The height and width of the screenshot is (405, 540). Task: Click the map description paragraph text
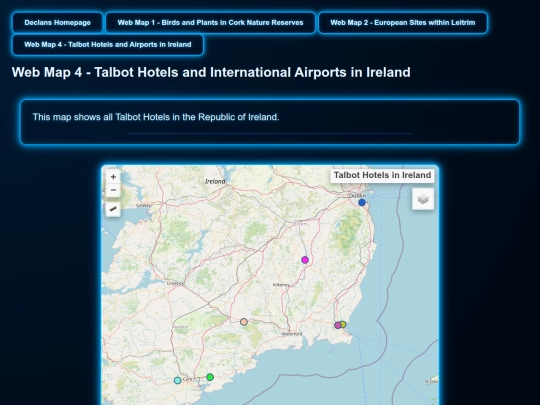156,117
